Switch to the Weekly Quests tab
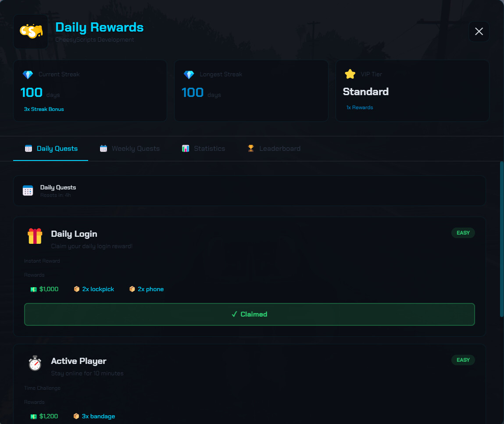 tap(129, 148)
